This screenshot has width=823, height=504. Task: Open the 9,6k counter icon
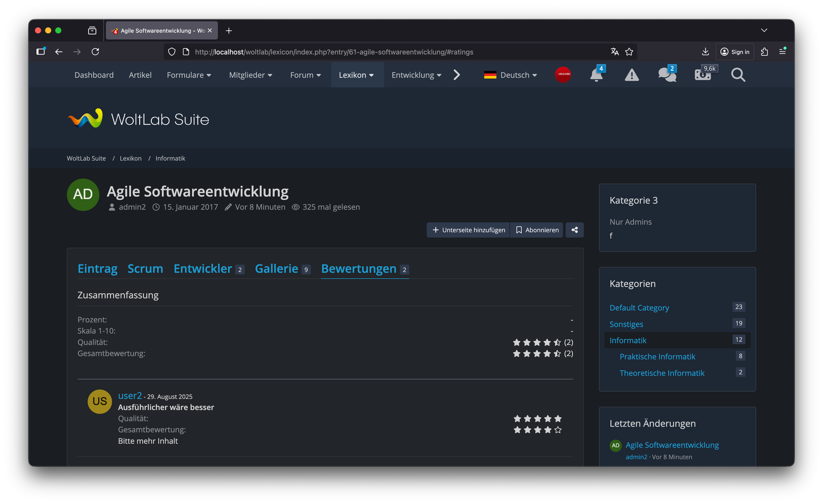click(703, 75)
